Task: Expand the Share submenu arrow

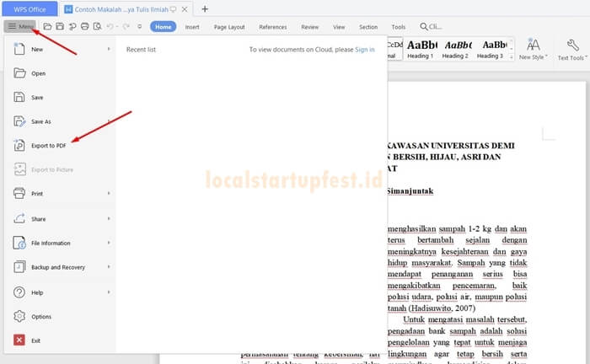Action: click(109, 218)
